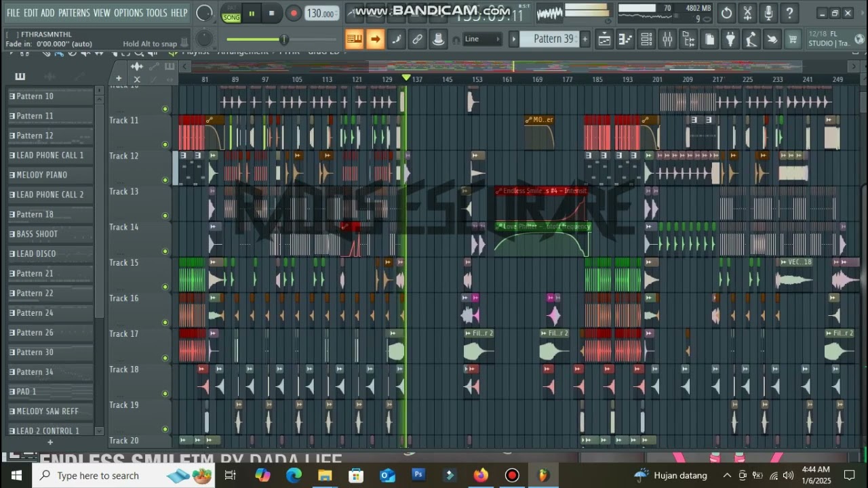Select BASS SHOOT in pattern list
Viewport: 868px width, 488px height.
tap(51, 234)
